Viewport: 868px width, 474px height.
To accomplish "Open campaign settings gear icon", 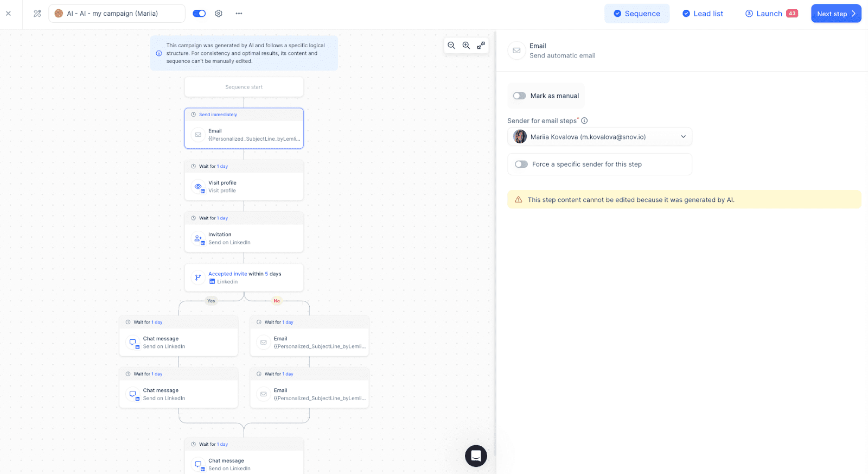I will coord(219,14).
